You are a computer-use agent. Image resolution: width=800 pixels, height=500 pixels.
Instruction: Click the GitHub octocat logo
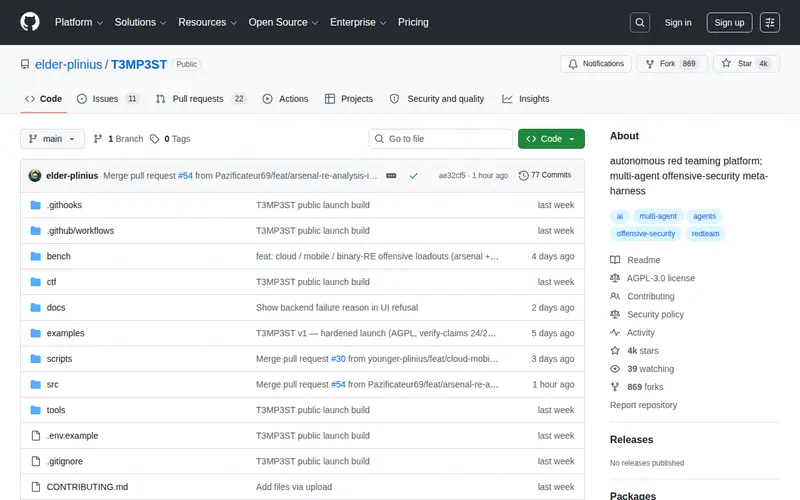[x=30, y=22]
